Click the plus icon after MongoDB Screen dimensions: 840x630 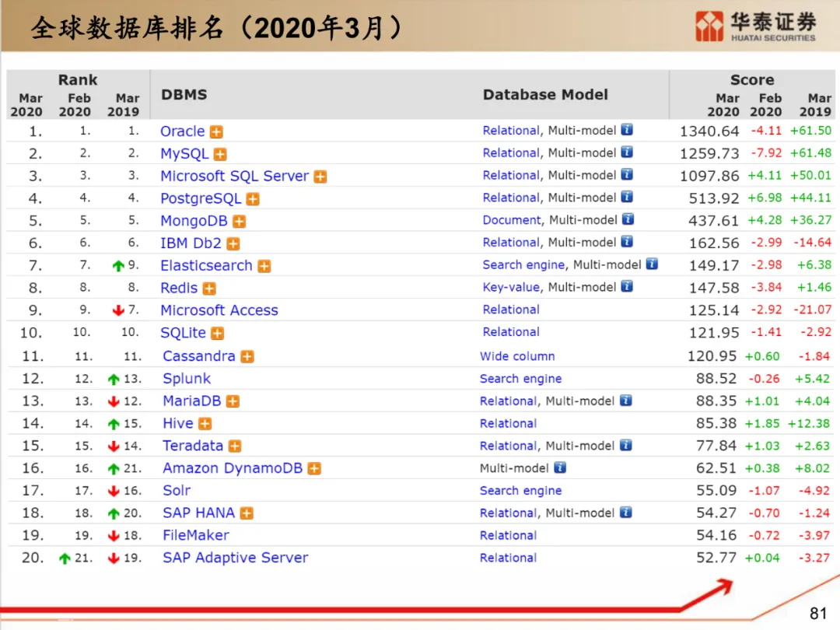coord(240,221)
